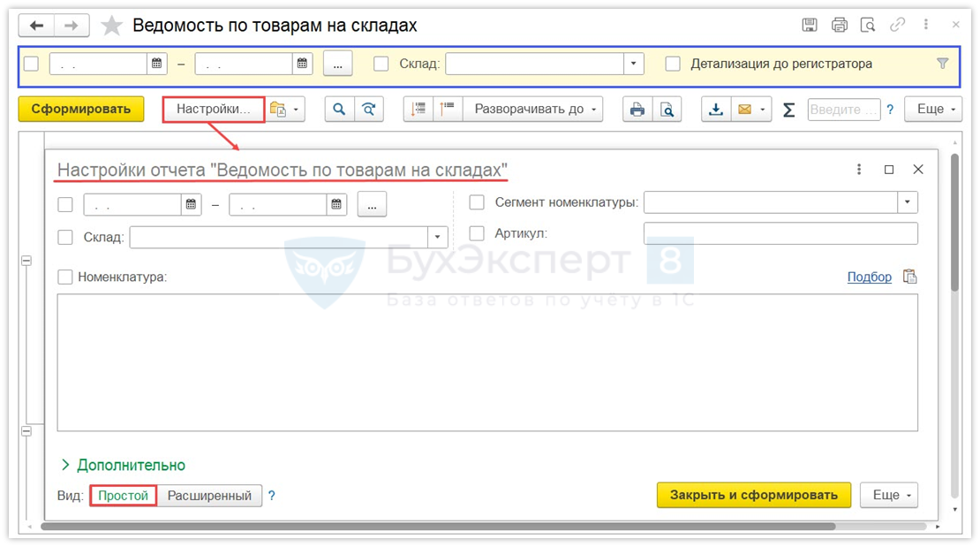Collapse all groups toolbar icon
The image size is (980, 547).
coord(418,109)
